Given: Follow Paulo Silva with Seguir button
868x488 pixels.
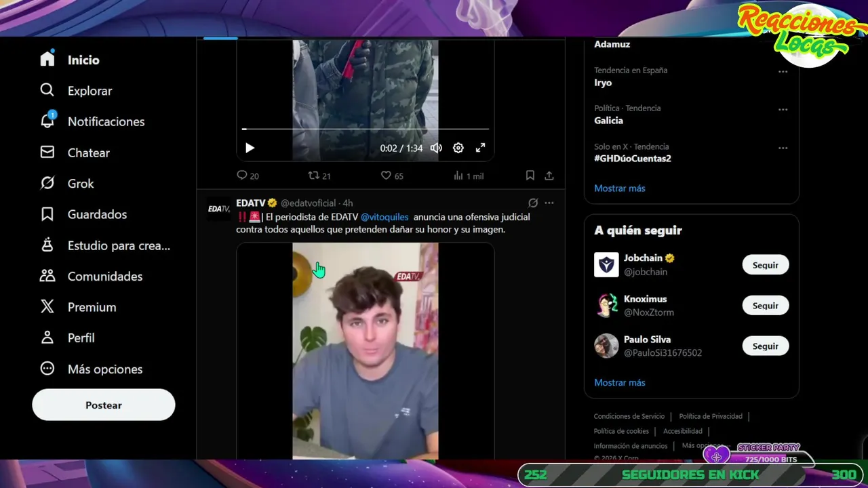Looking at the screenshot, I should click(x=766, y=346).
